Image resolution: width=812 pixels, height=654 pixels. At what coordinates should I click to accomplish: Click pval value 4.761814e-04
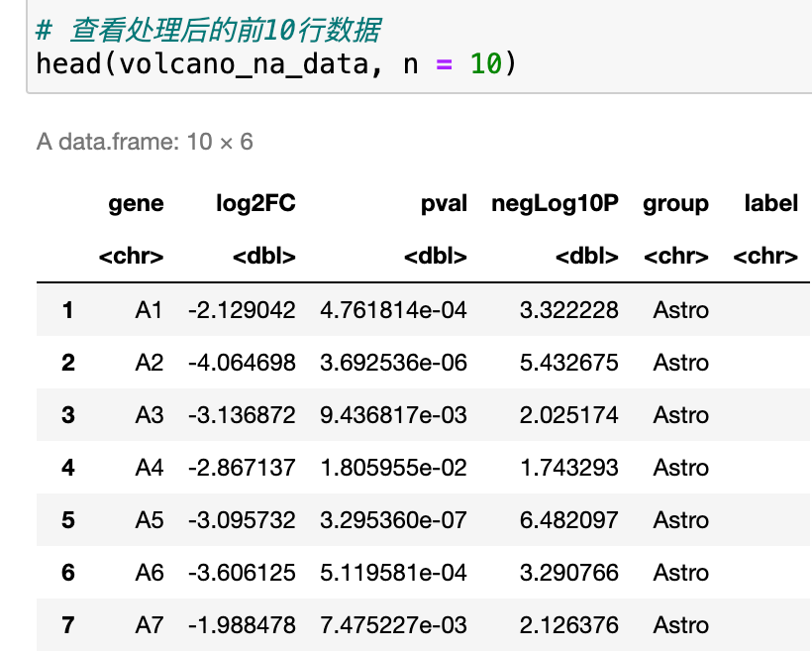point(393,310)
